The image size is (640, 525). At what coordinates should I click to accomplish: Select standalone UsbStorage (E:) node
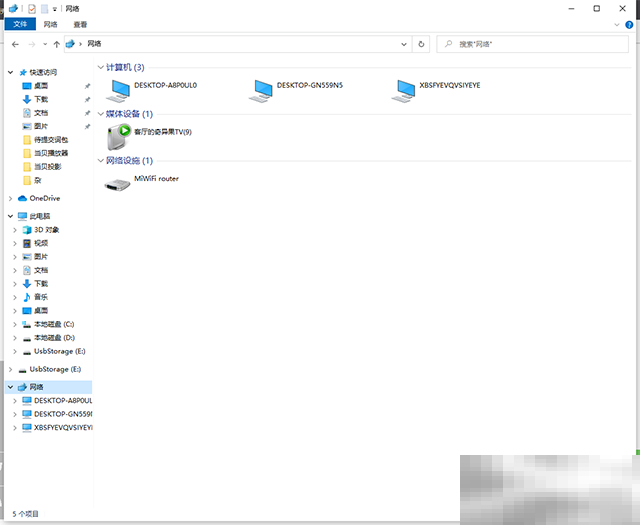coord(55,369)
